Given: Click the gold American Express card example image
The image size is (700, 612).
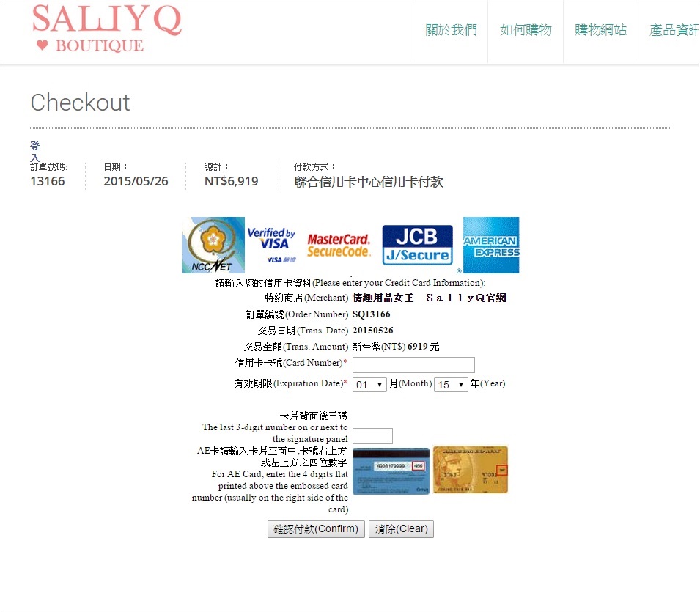Looking at the screenshot, I should point(471,470).
